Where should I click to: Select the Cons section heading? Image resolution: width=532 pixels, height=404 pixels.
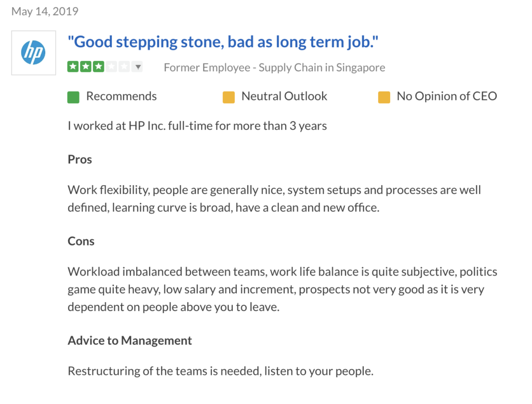click(81, 241)
